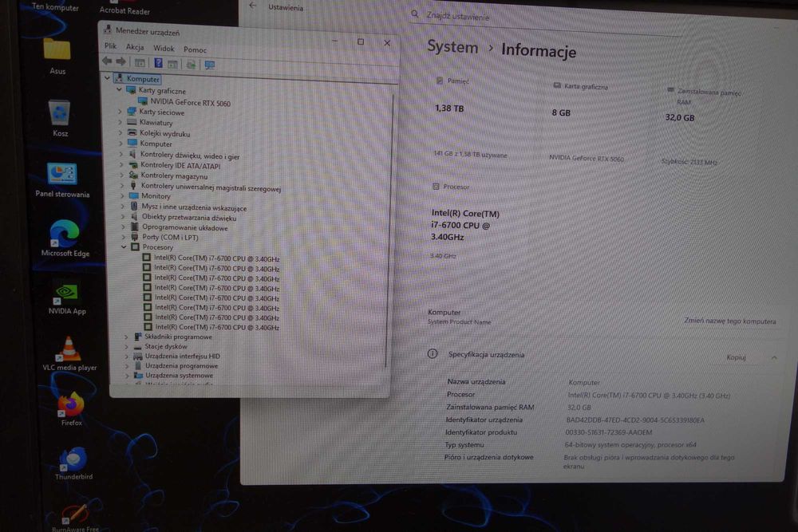
Task: Click Zmień nazwę tego komputera
Action: click(730, 321)
